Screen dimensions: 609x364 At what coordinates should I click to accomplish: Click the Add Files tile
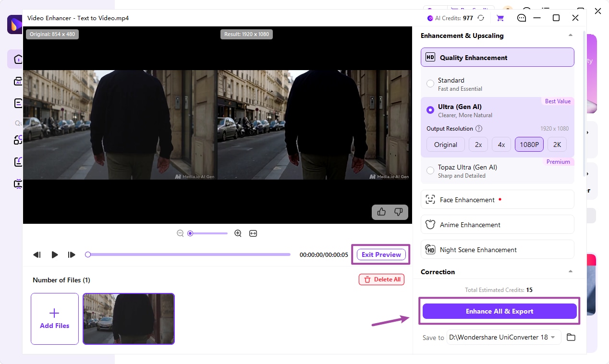pos(55,319)
